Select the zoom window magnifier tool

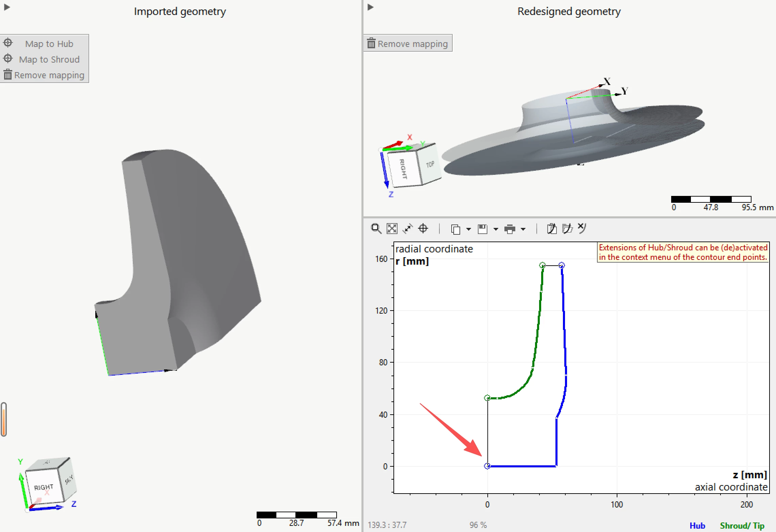click(x=376, y=229)
